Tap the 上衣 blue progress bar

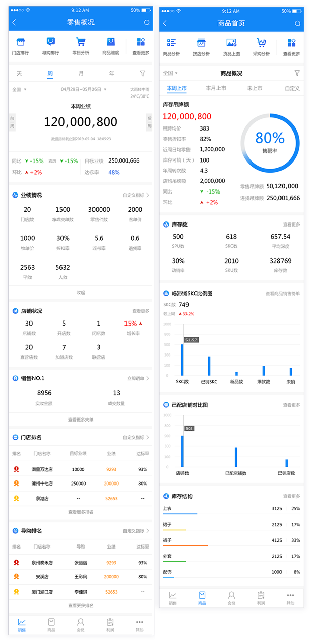point(180,514)
